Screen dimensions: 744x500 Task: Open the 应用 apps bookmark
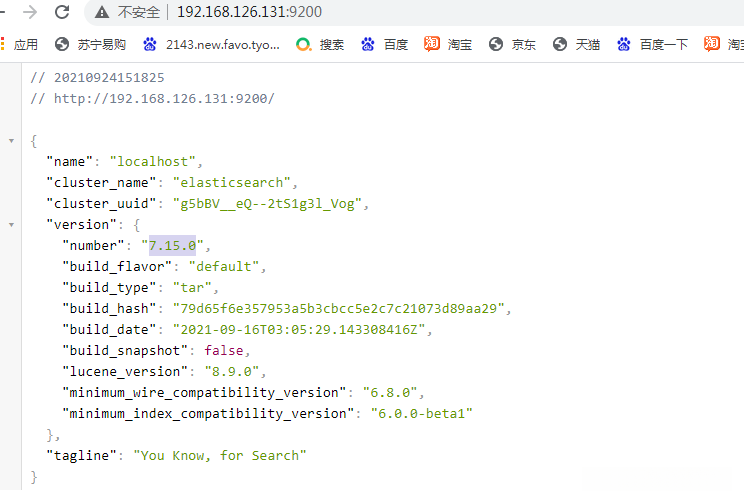20,45
